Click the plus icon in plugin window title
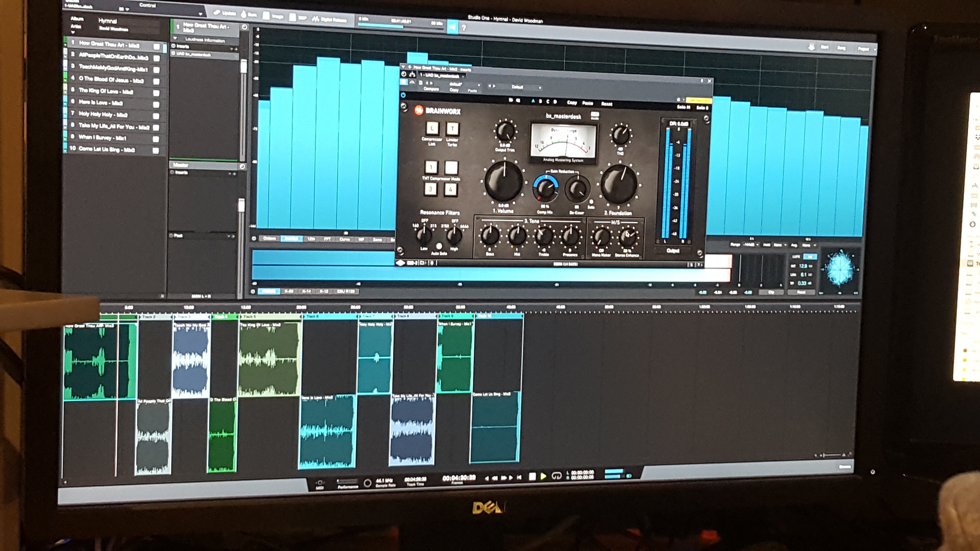980x551 pixels. [410, 67]
